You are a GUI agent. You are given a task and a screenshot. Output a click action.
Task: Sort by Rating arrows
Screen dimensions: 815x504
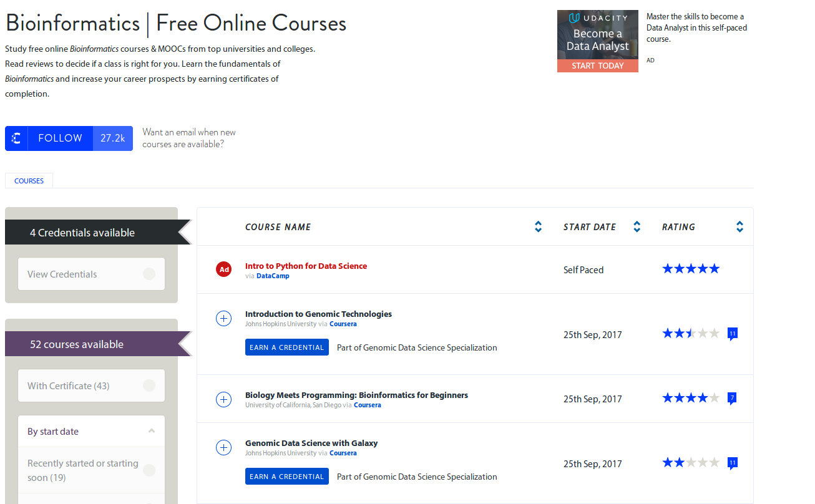pos(739,227)
